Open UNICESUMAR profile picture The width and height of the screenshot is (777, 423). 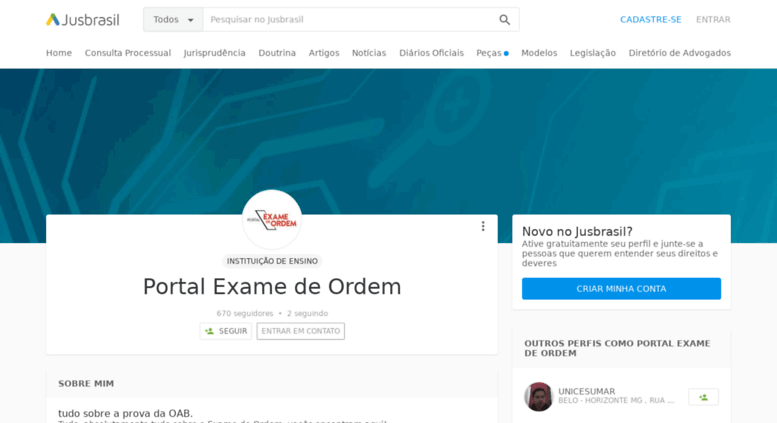pyautogui.click(x=539, y=397)
